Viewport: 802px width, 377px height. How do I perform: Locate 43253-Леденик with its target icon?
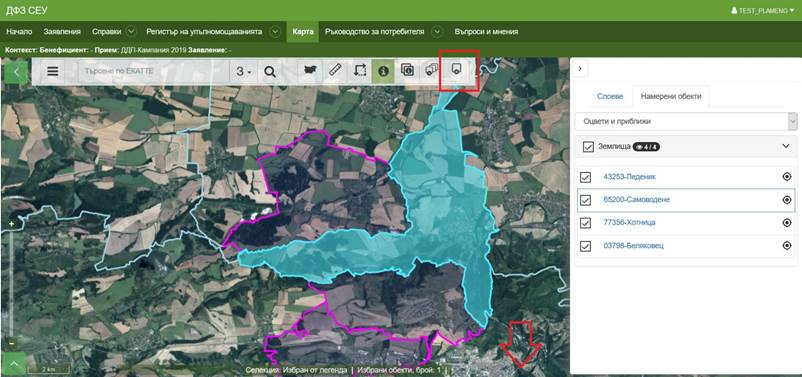(x=787, y=176)
